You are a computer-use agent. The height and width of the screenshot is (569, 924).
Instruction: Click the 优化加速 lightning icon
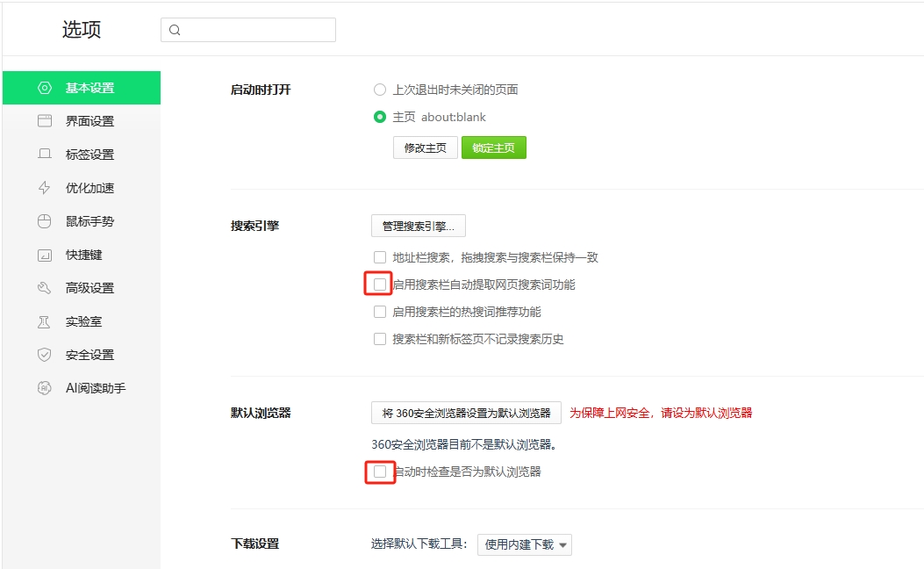tap(45, 188)
